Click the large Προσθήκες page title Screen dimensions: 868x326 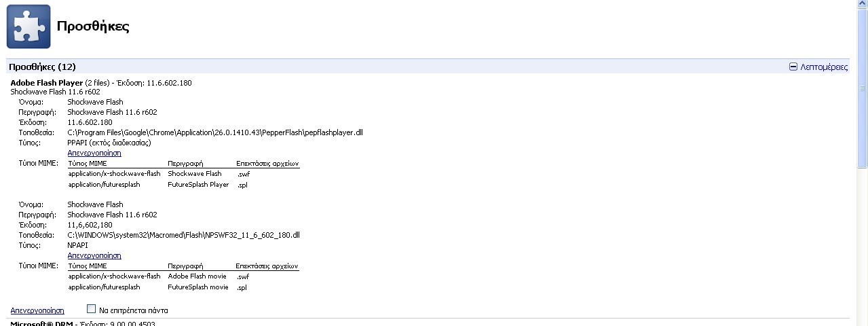click(93, 26)
